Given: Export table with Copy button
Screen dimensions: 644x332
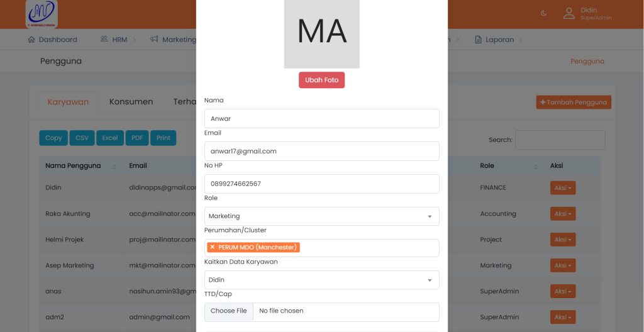Looking at the screenshot, I should click(53, 138).
